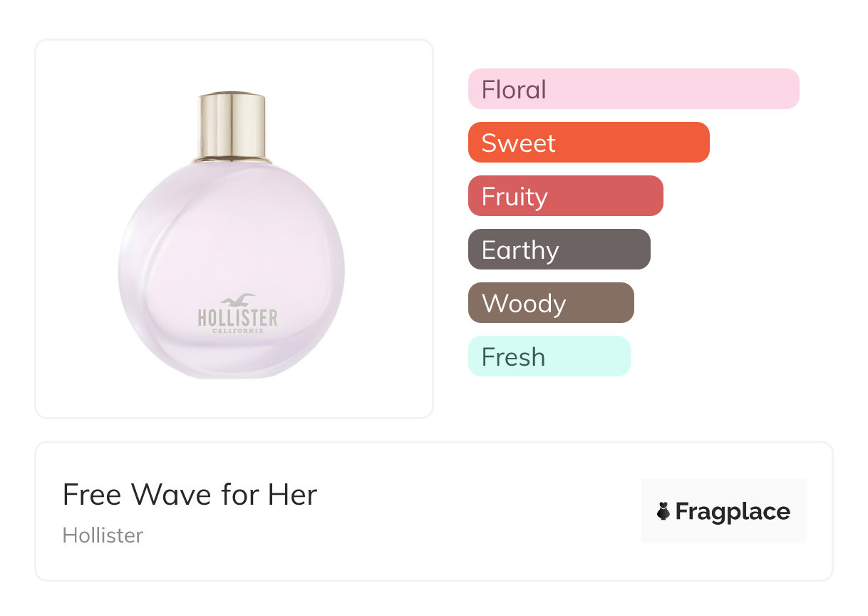Click the HOLLISTER wordmark on the bottle
The height and width of the screenshot is (616, 868).
point(237,318)
